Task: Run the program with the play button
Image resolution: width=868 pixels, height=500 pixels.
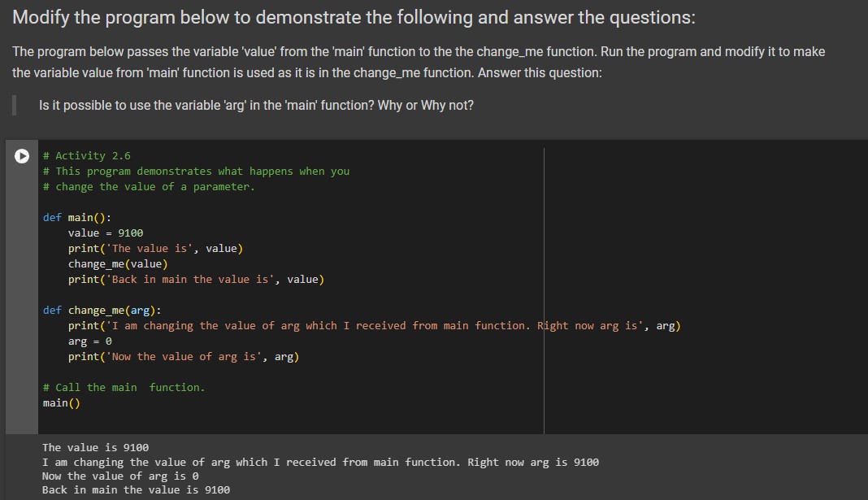Action: tap(21, 156)
